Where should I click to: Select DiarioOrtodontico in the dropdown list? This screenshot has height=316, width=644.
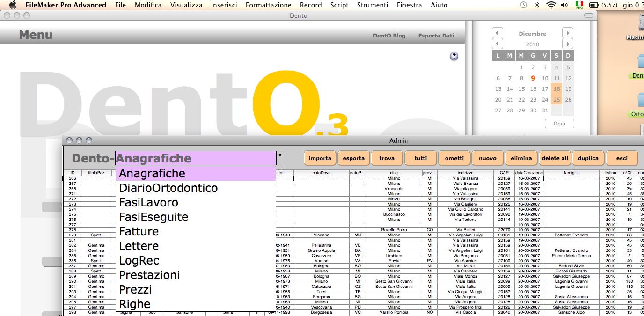[196, 188]
